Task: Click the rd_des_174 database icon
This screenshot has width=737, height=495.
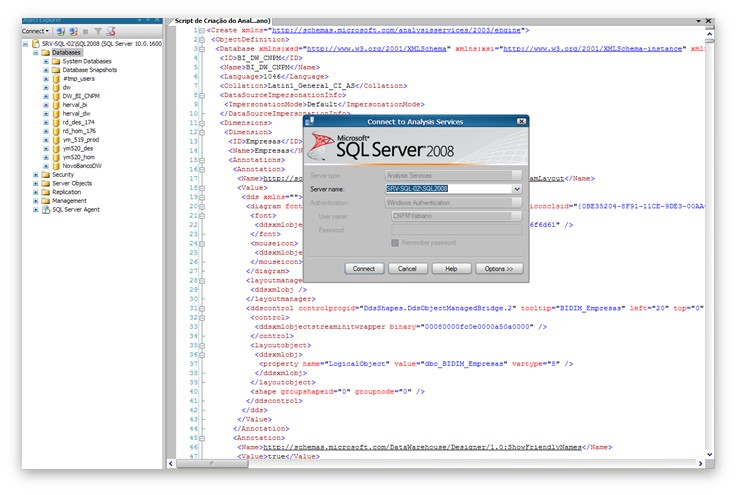Action: tap(56, 122)
